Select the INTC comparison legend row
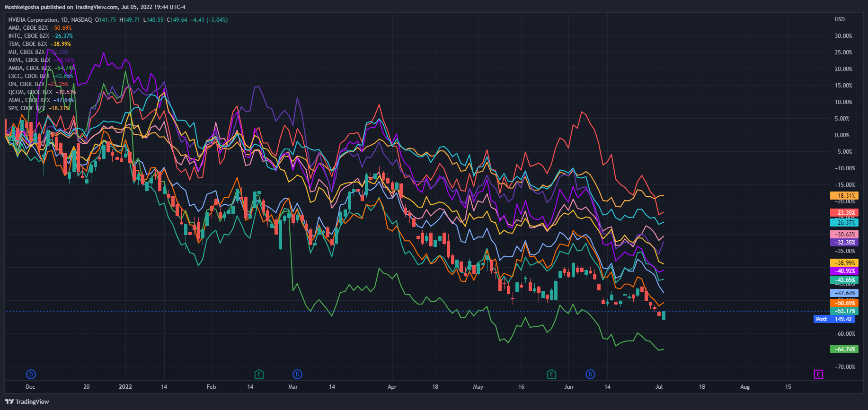 tap(41, 36)
